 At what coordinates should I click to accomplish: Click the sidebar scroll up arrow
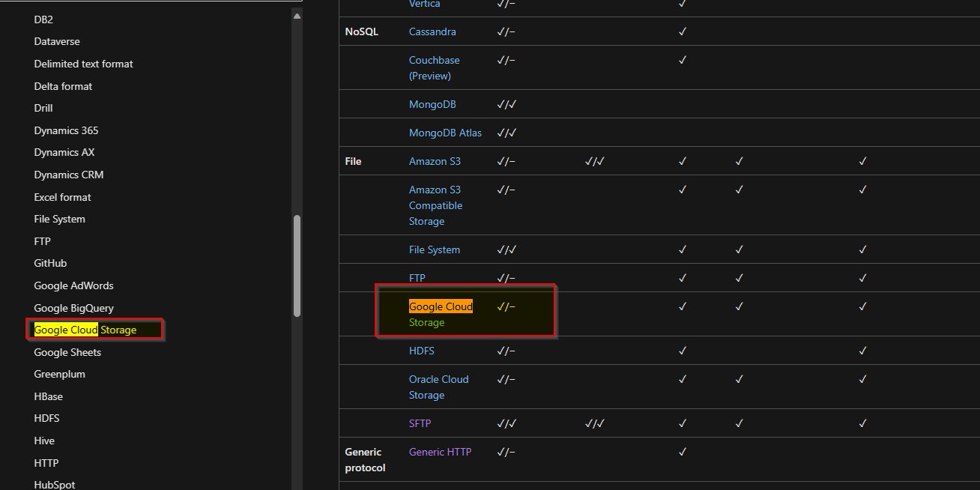pos(297,15)
